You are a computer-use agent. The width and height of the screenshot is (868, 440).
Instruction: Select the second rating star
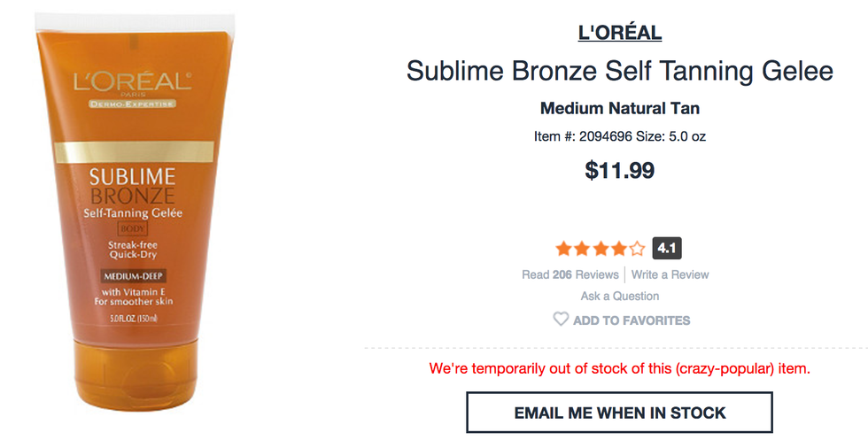click(x=581, y=249)
